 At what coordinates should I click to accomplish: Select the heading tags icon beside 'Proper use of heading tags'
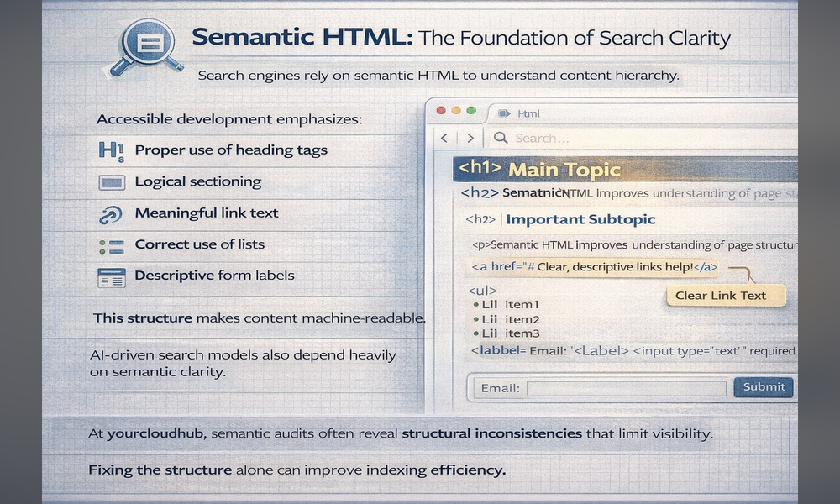110,150
